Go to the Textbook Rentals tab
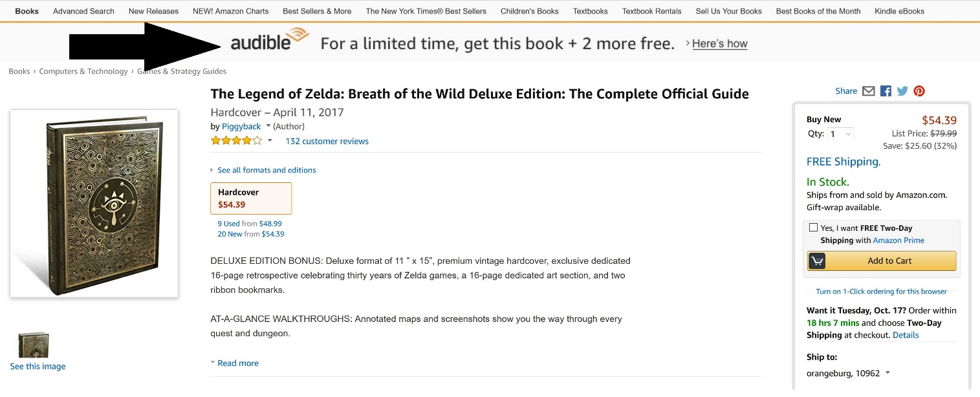Viewport: 980px width, 397px height. point(651,11)
